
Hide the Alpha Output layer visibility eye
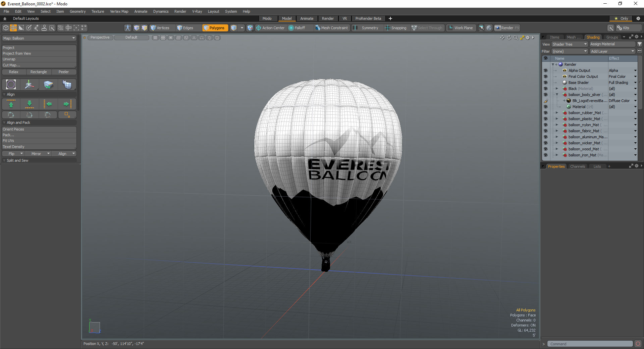[x=545, y=70]
